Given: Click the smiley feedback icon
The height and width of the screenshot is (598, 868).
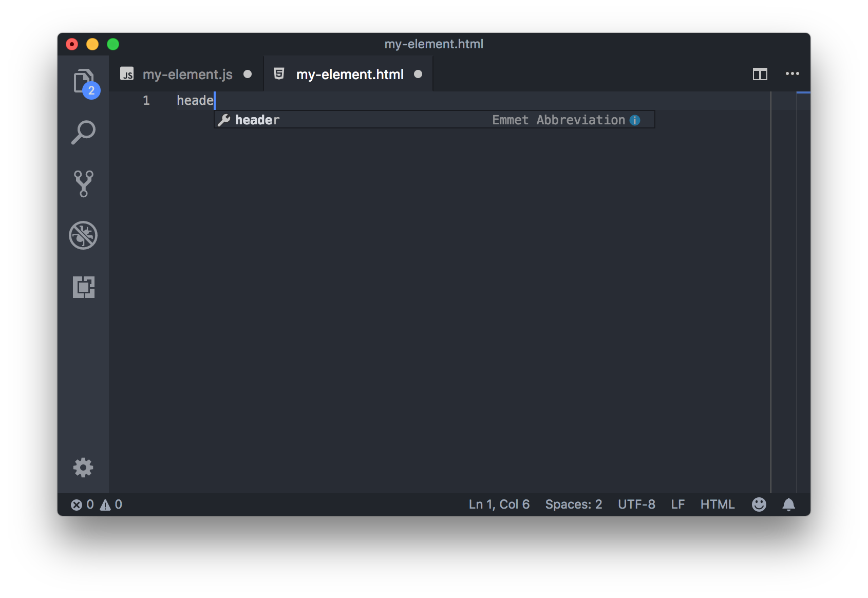Looking at the screenshot, I should pyautogui.click(x=759, y=504).
